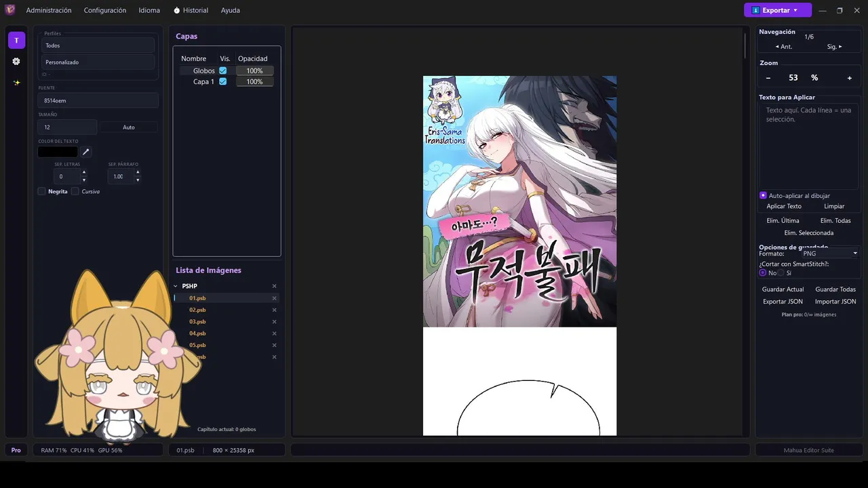Toggle visibility of the Globos layer

click(222, 70)
